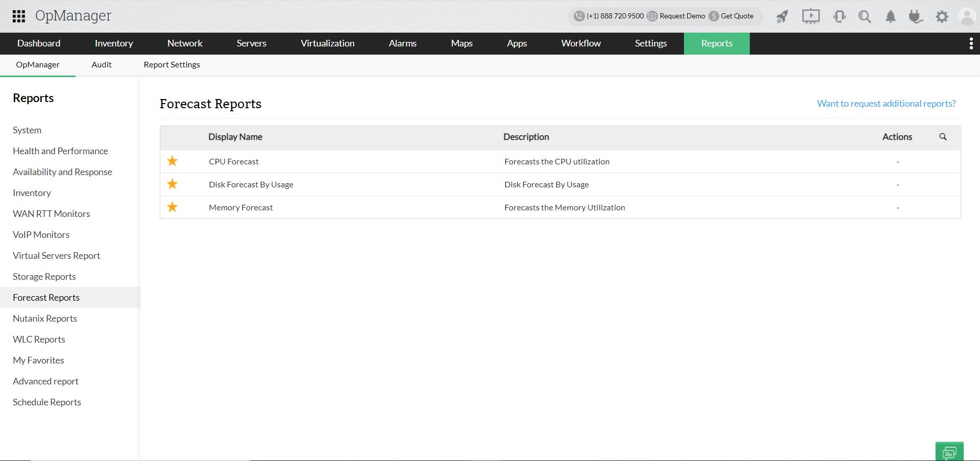The image size is (980, 461).
Task: Open the Servers menu
Action: tap(252, 43)
